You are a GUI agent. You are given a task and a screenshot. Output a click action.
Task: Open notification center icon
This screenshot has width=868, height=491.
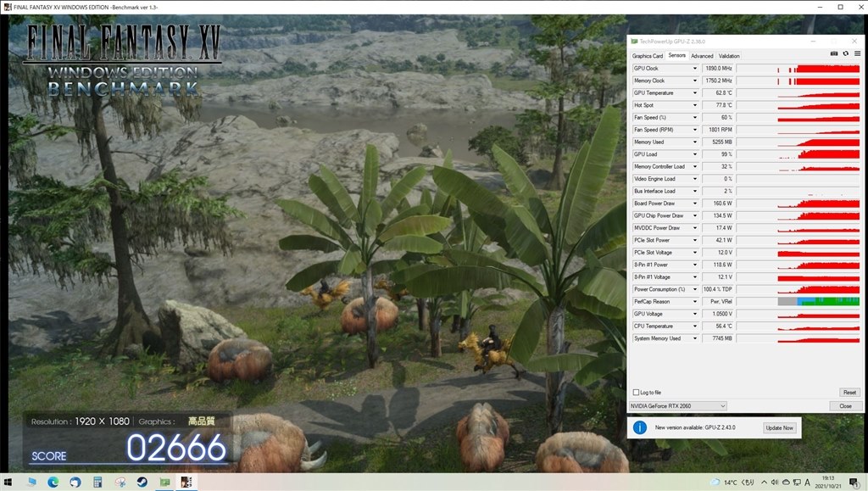point(854,483)
